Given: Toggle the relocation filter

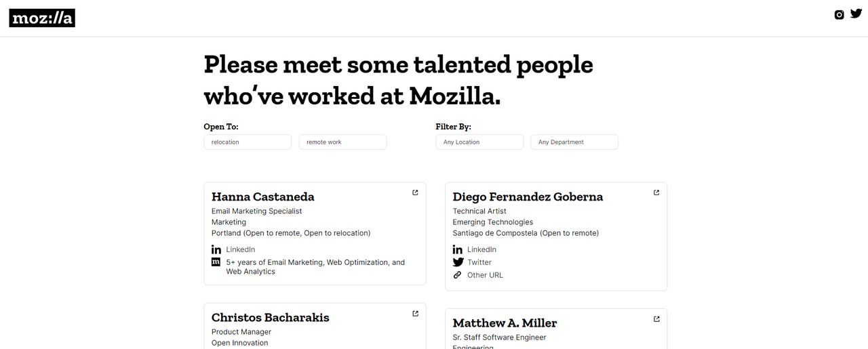Looking at the screenshot, I should (x=248, y=142).
